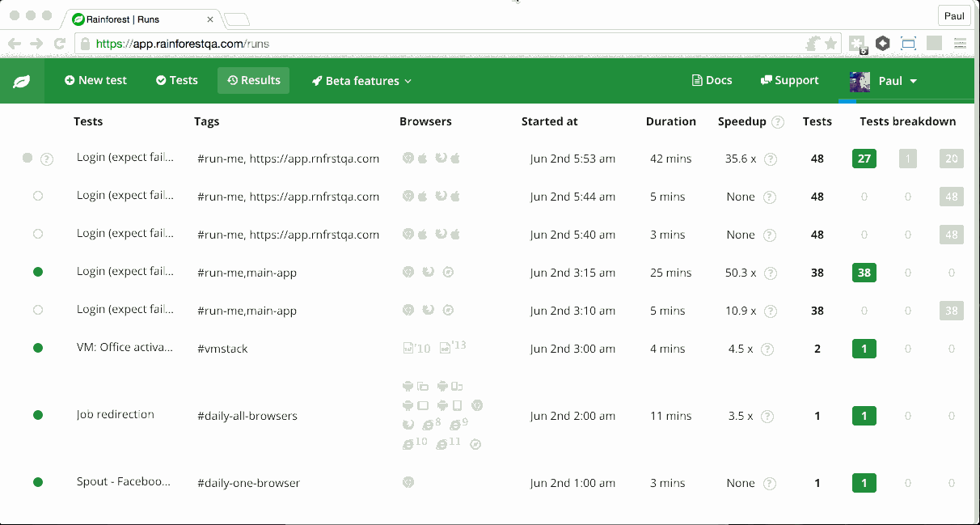The image size is (980, 525).
Task: Click the "42 mins" duration
Action: 671,159
